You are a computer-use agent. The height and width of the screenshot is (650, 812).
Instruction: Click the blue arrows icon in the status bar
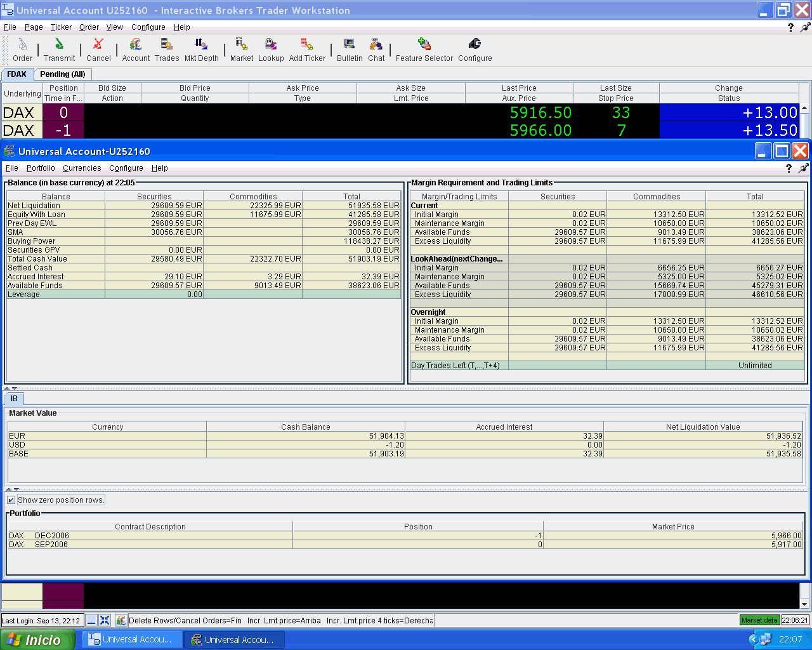click(105, 620)
